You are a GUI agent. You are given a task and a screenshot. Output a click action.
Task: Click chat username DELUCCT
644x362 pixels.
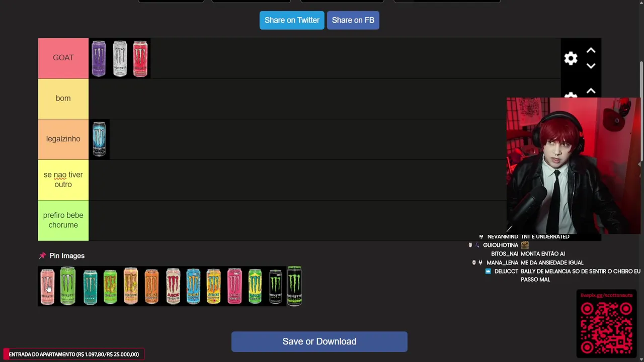(506, 271)
